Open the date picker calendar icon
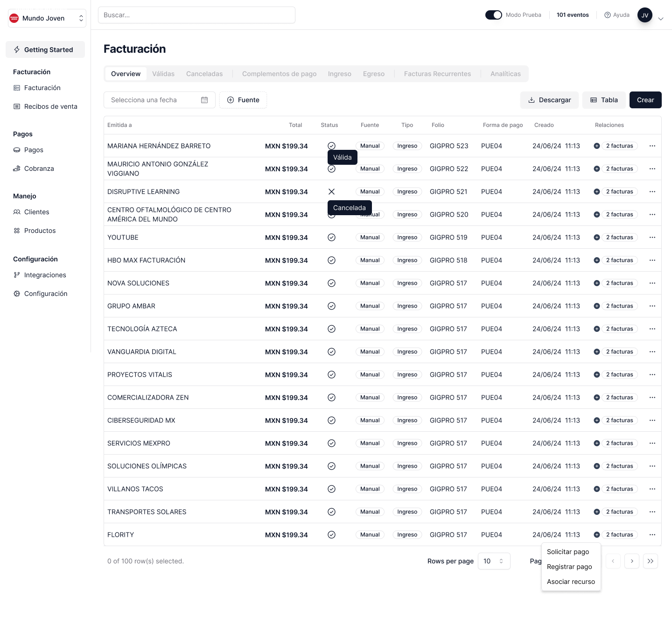 tap(204, 100)
